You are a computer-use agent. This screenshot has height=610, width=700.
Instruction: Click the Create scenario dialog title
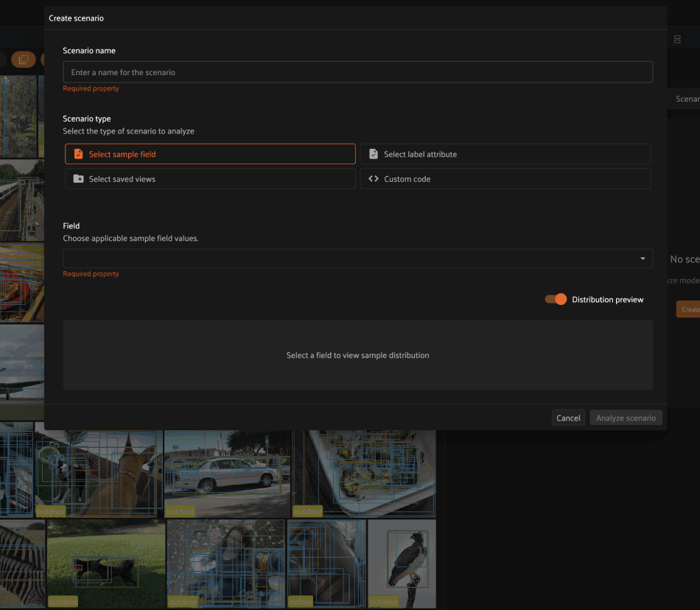pos(76,18)
